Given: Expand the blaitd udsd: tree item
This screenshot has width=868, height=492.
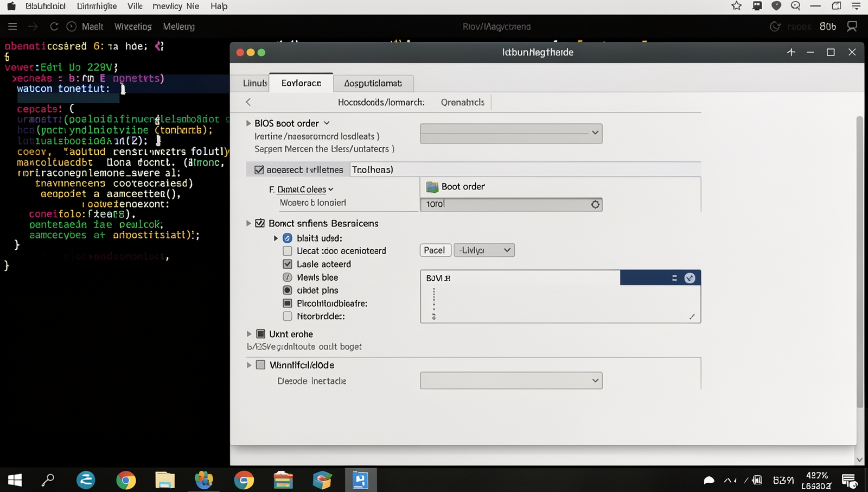Looking at the screenshot, I should click(276, 238).
